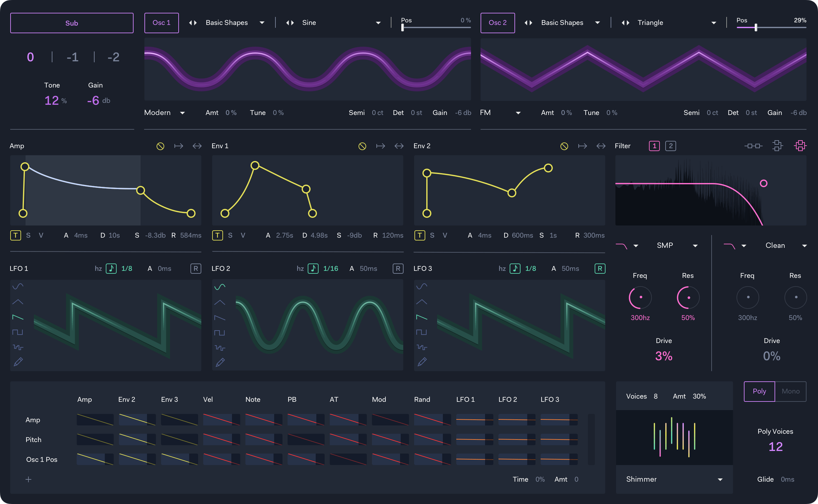Select the pink parallel filter routing icon
Image resolution: width=818 pixels, height=504 pixels.
point(800,146)
